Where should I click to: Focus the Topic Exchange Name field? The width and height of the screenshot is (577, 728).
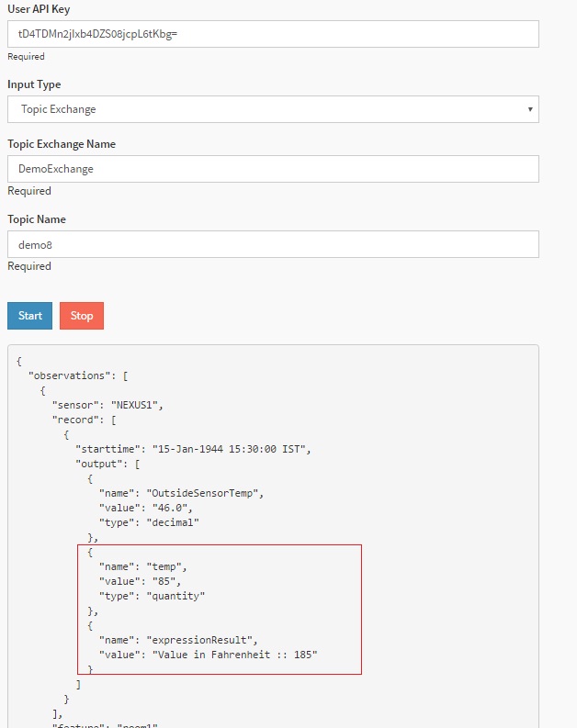273,169
